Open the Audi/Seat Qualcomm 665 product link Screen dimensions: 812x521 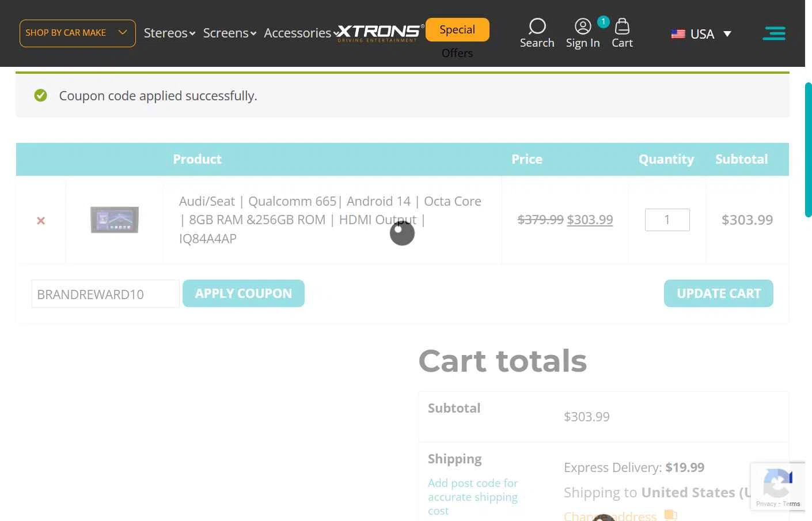pyautogui.click(x=330, y=220)
